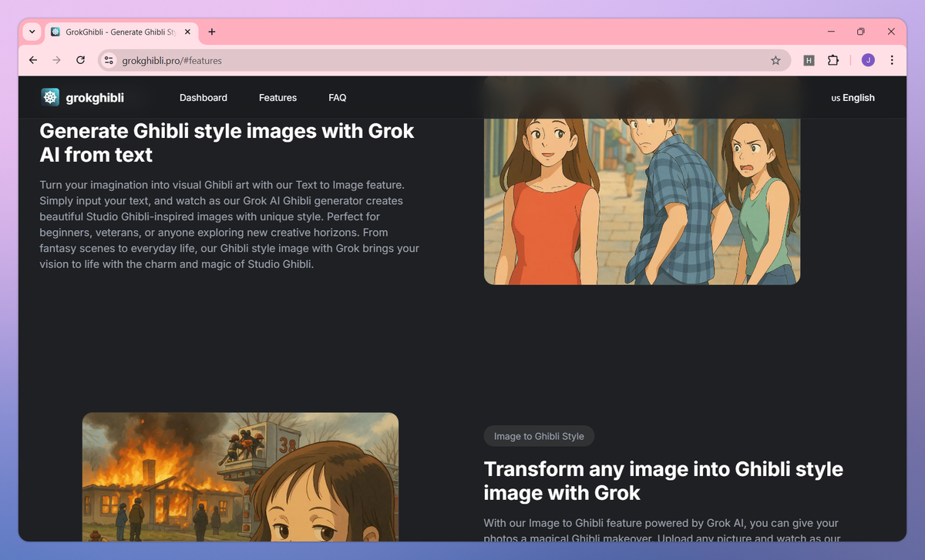Go back using browser back arrow
The height and width of the screenshot is (560, 925).
(x=32, y=60)
